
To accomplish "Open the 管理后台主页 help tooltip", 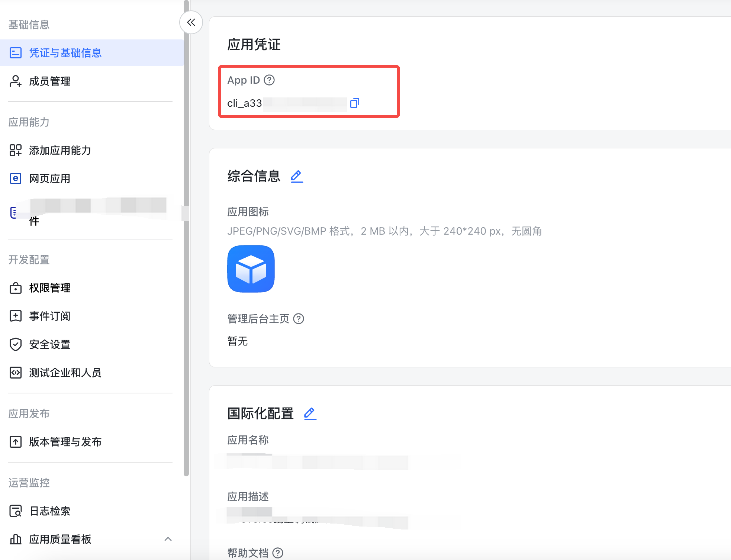I will click(x=299, y=319).
